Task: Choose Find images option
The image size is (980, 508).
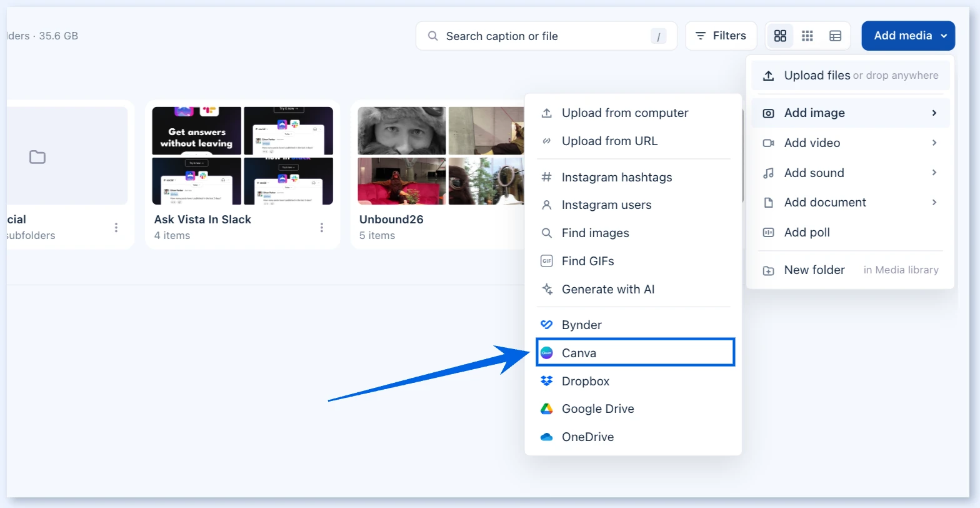Action: click(x=633, y=233)
